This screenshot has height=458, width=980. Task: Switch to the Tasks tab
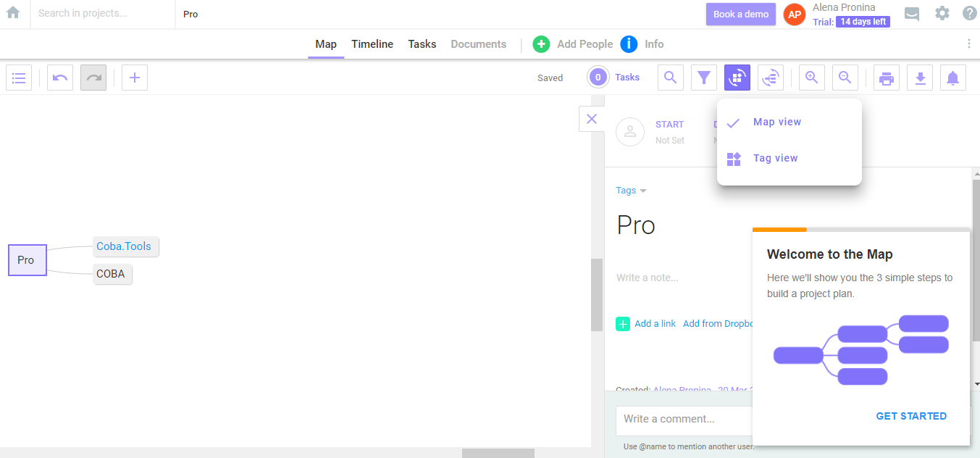[422, 44]
